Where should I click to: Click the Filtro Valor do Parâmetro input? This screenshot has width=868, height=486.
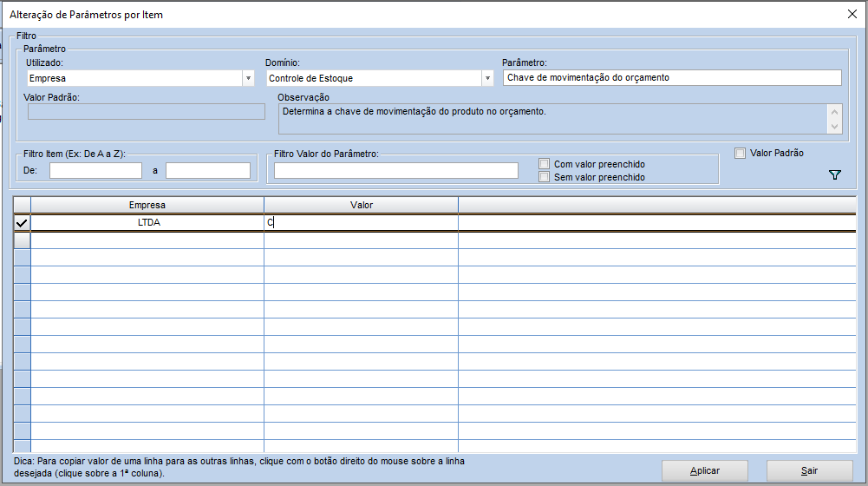pyautogui.click(x=395, y=171)
